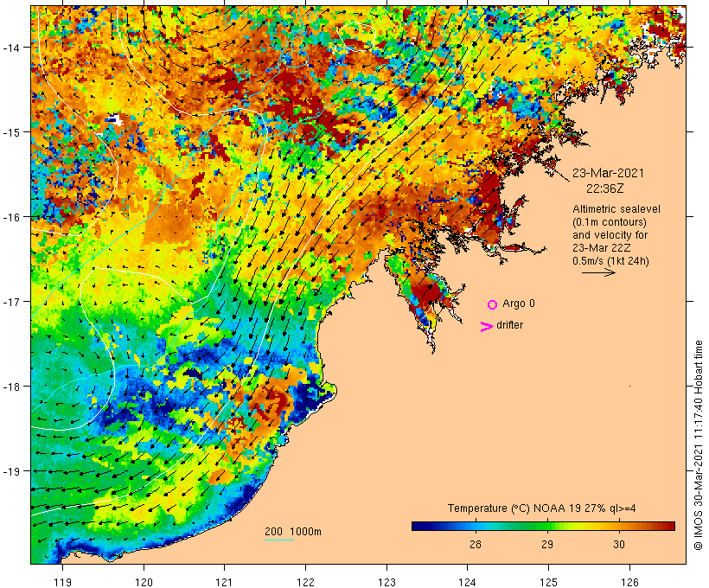Click the longitude label '122'
Screen dimensions: 709x588
pyautogui.click(x=306, y=582)
